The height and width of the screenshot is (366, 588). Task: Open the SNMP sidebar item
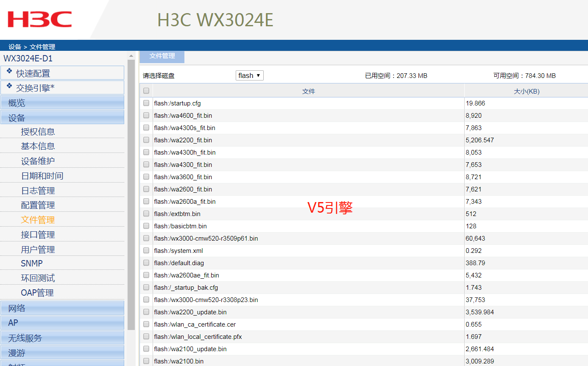[32, 263]
